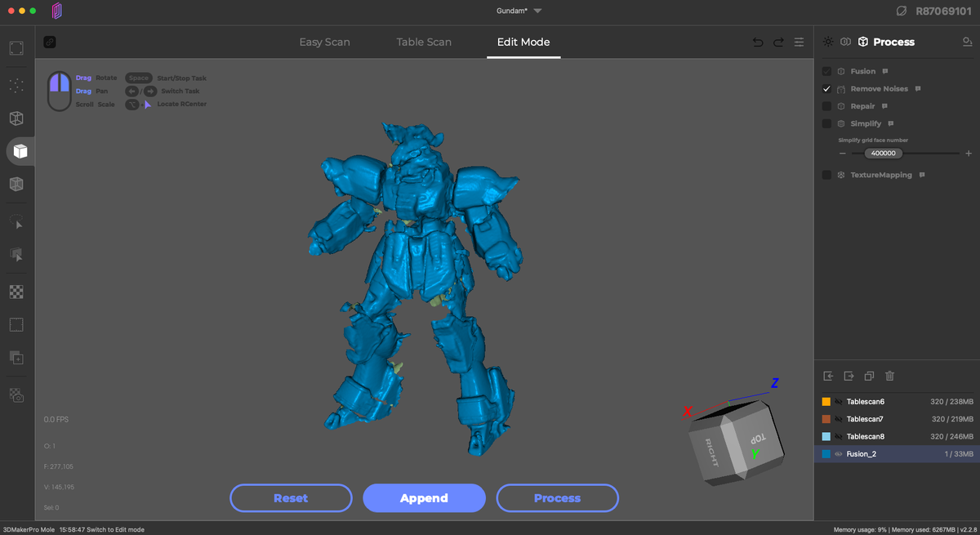980x535 pixels.
Task: Click the add-layer overlay icon
Action: 16,357
